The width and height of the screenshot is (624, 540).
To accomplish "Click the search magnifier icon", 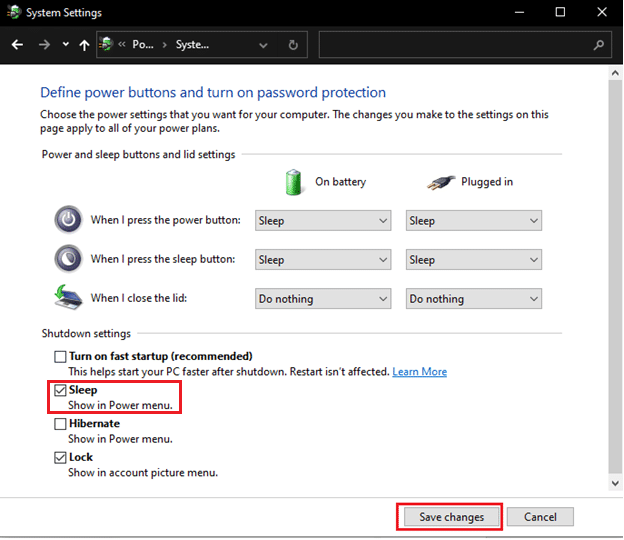I will pos(599,45).
